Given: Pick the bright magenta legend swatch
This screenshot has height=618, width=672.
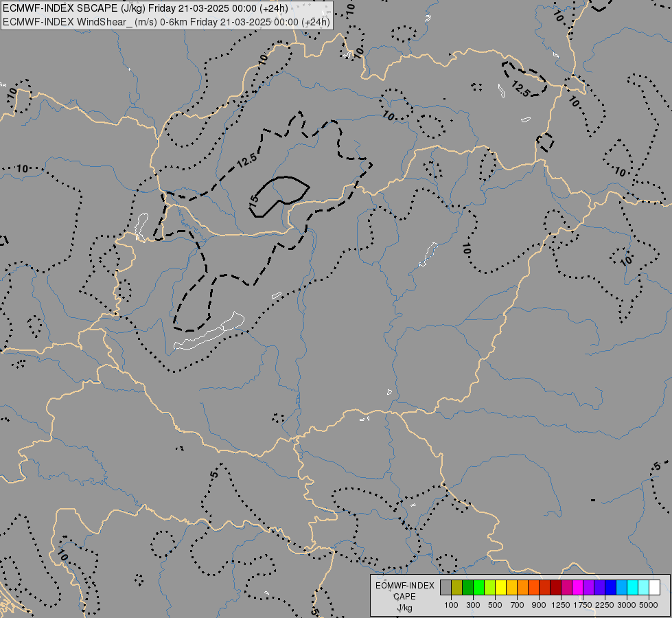Looking at the screenshot, I should click(x=578, y=587).
